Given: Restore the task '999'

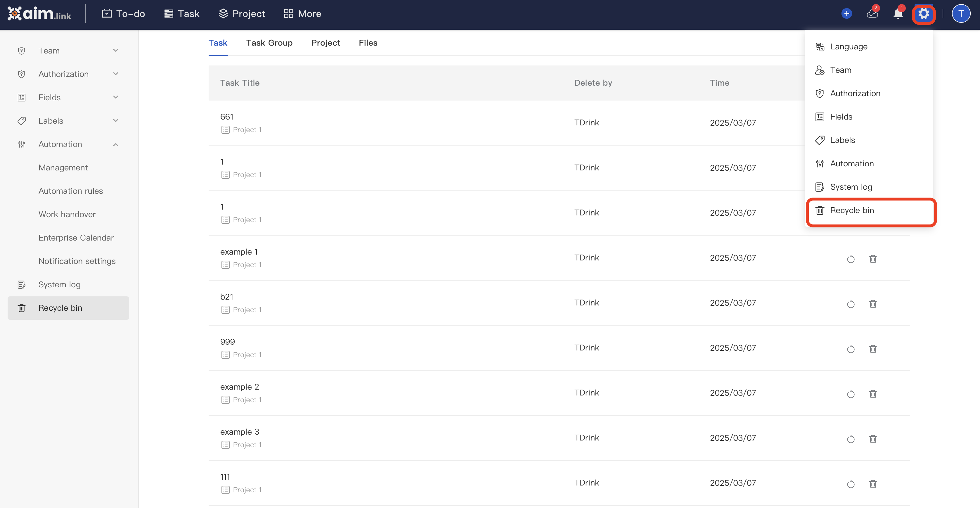Looking at the screenshot, I should [851, 349].
